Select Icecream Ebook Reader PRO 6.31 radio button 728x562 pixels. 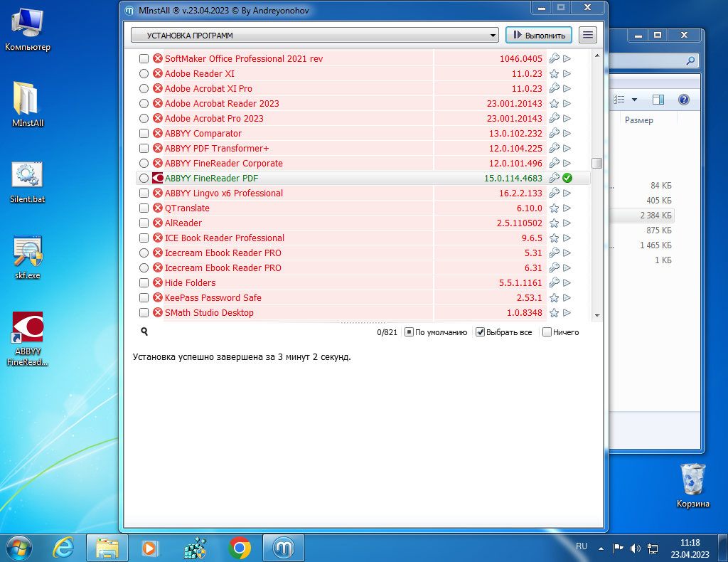pyautogui.click(x=144, y=267)
